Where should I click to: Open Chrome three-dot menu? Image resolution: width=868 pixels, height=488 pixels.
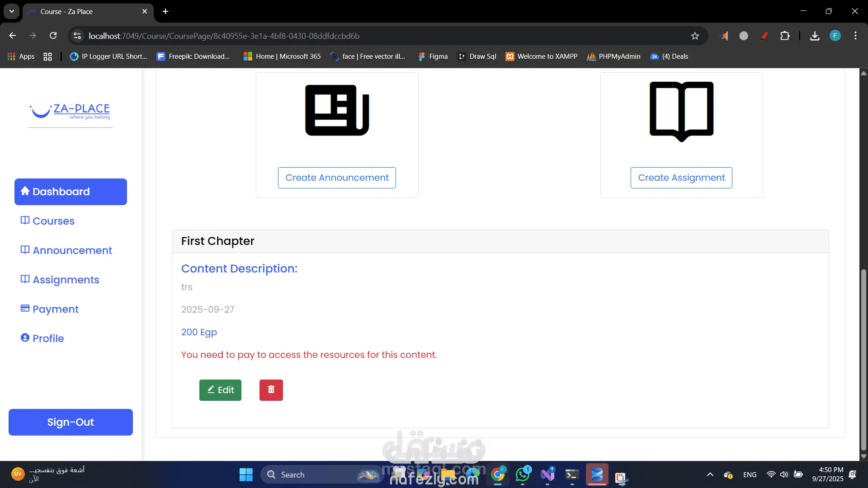pos(855,36)
